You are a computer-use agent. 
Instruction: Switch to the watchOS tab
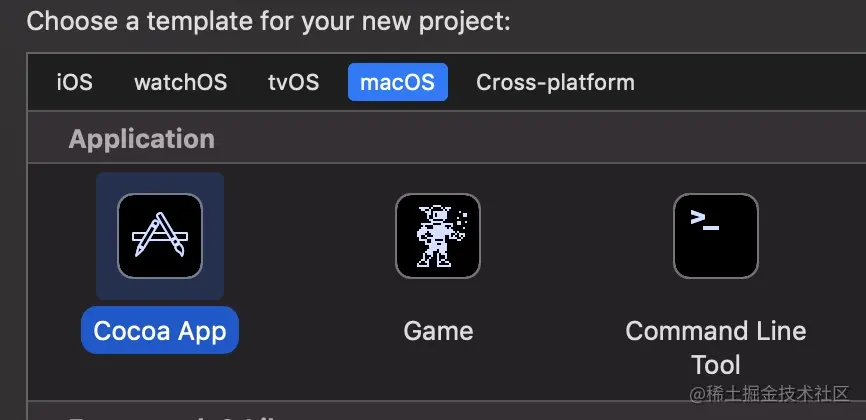(x=180, y=82)
